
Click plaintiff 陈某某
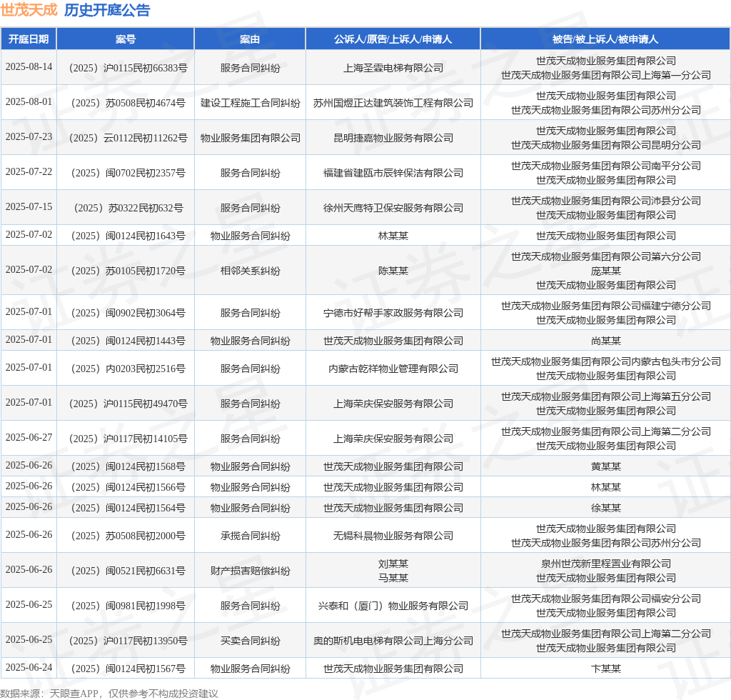(x=393, y=271)
